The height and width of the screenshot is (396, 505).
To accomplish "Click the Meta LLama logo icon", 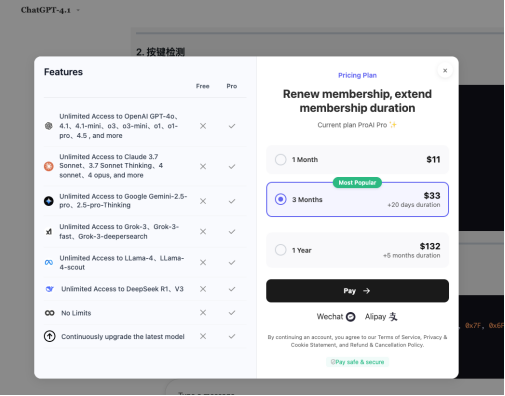I will point(49,263).
